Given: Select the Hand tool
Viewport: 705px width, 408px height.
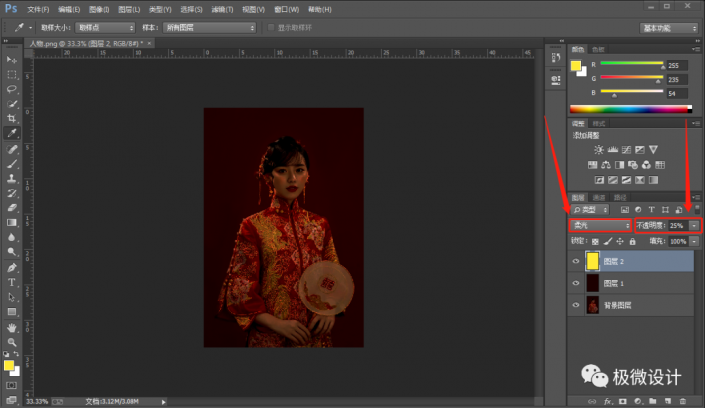Looking at the screenshot, I should 12,327.
